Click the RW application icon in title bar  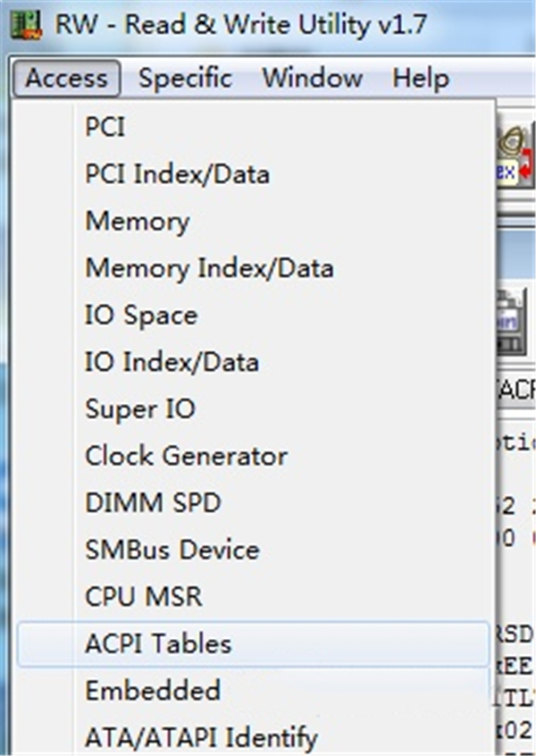pyautogui.click(x=30, y=25)
